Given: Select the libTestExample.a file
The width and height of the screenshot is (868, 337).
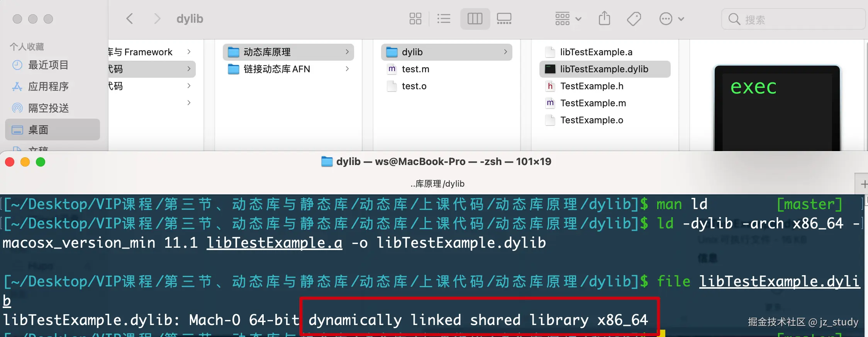Looking at the screenshot, I should (605, 52).
